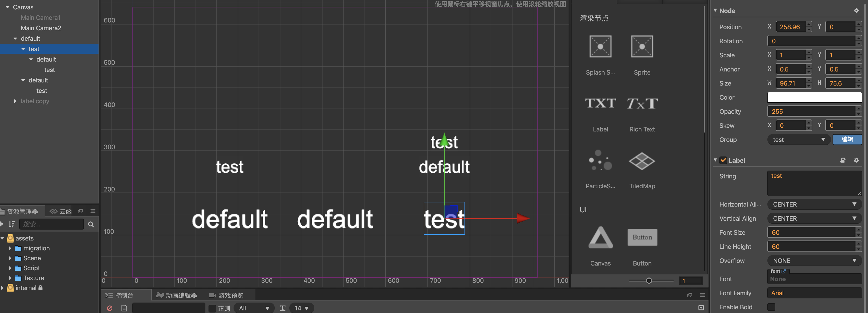Open the Overflow NONE dropdown
Image resolution: width=868 pixels, height=313 pixels.
tap(814, 261)
